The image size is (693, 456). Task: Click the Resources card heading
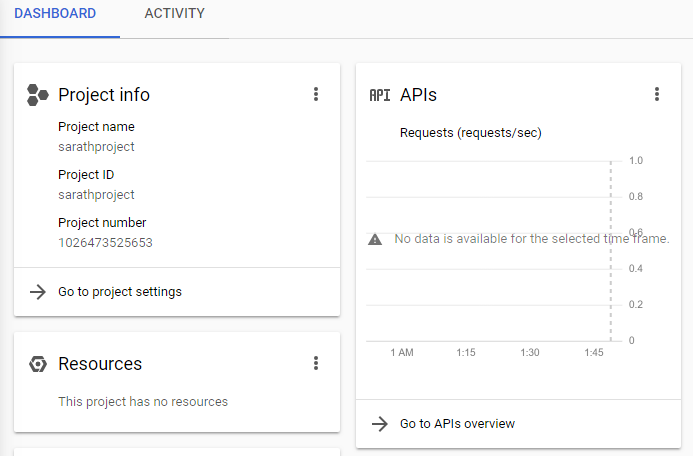100,364
